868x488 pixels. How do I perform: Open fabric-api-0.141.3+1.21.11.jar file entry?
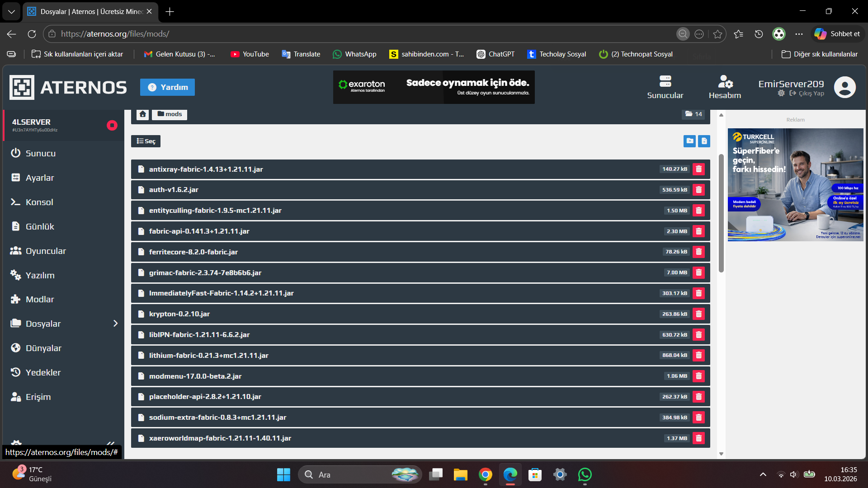coord(420,231)
